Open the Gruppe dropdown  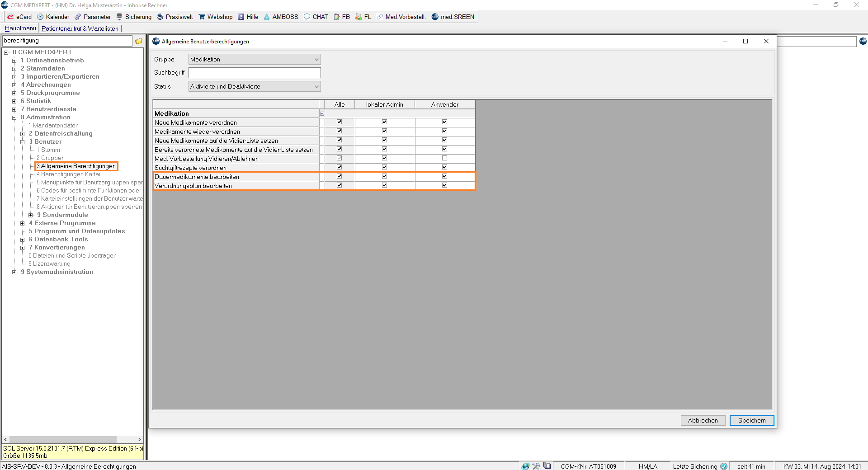255,59
